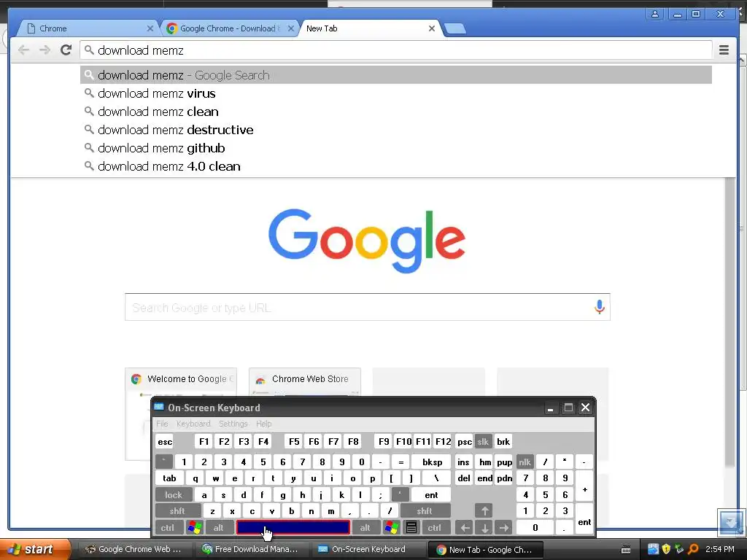This screenshot has height=560, width=747.
Task: Close the New Tab tab
Action: point(432,28)
